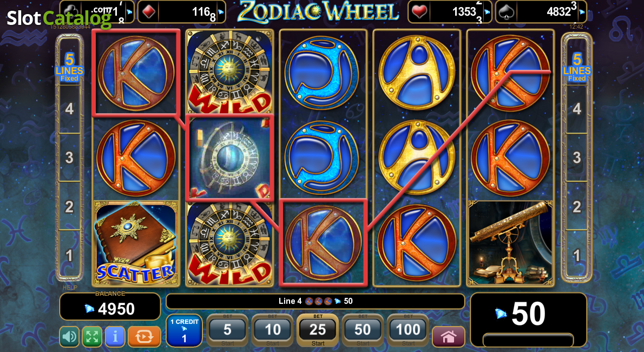The image size is (644, 352).
Task: Click the win amount progress bar
Action: (x=528, y=340)
